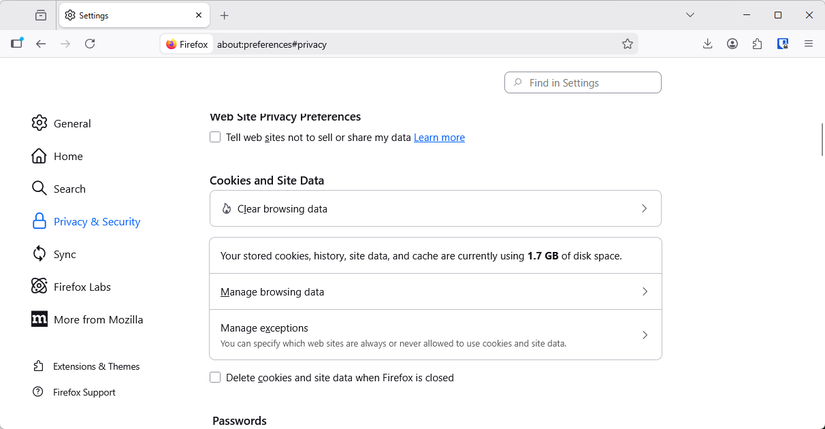Click the Settings tab gear icon
825x429 pixels.
click(70, 15)
